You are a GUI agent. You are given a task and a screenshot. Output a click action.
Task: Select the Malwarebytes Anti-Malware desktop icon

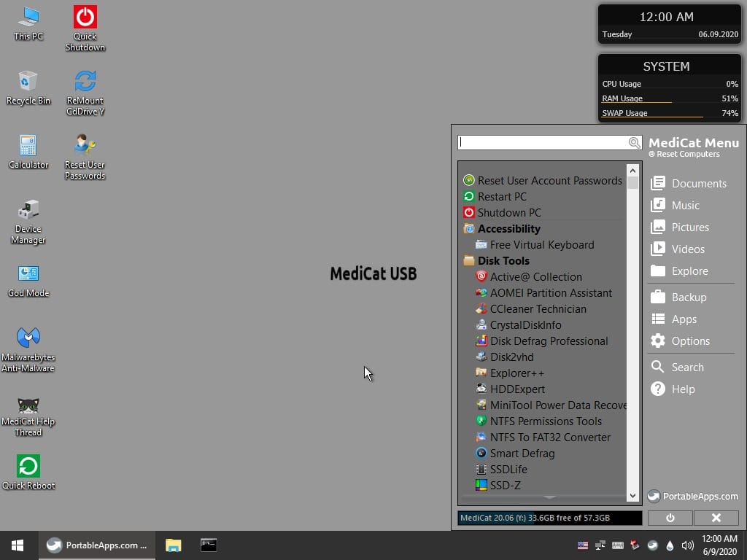point(28,349)
